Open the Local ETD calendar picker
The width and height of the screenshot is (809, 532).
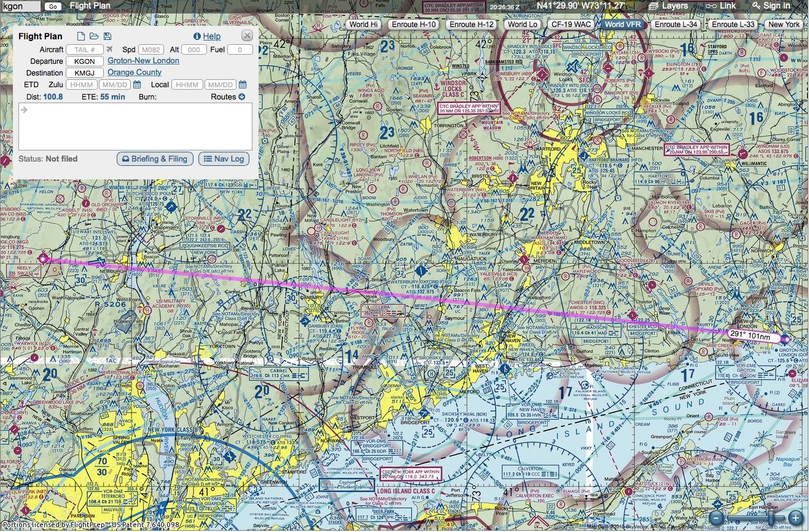pos(243,85)
